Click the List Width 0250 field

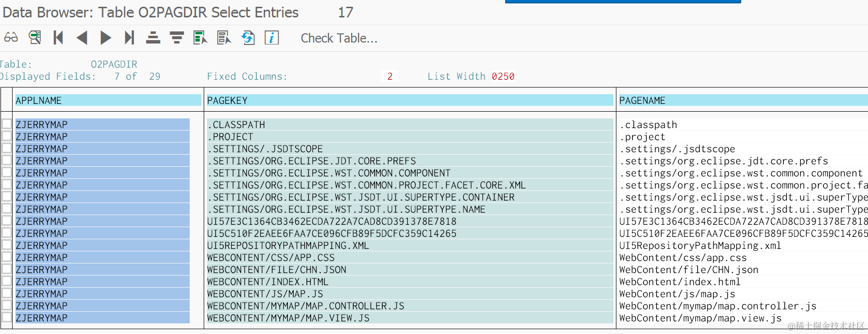(503, 76)
